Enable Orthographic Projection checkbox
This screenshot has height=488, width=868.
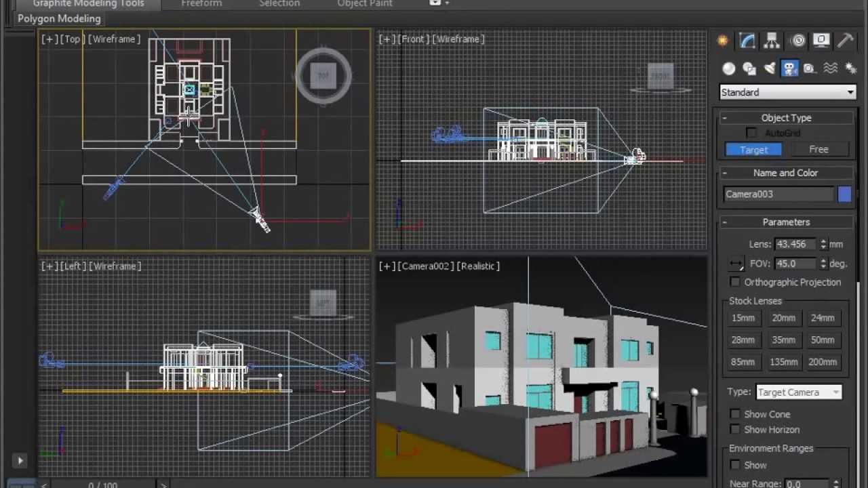735,282
